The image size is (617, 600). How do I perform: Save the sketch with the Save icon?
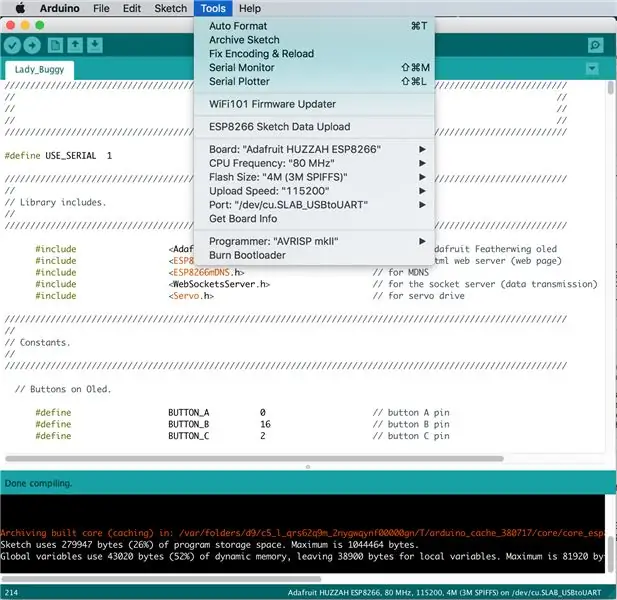(94, 45)
